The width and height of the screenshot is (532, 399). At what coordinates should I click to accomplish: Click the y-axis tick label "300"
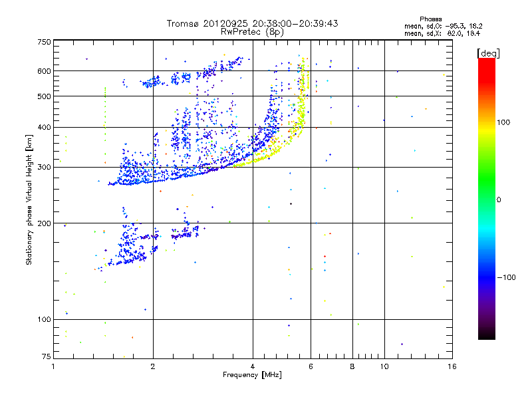click(x=45, y=167)
